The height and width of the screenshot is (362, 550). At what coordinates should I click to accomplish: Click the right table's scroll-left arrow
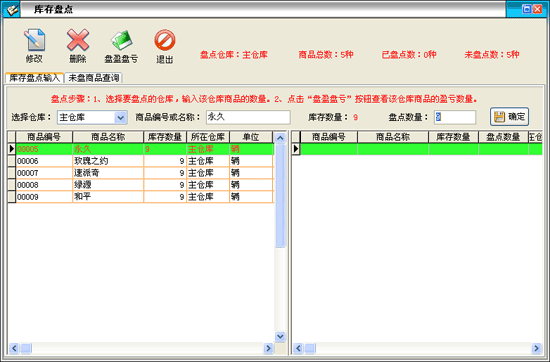coord(298,348)
